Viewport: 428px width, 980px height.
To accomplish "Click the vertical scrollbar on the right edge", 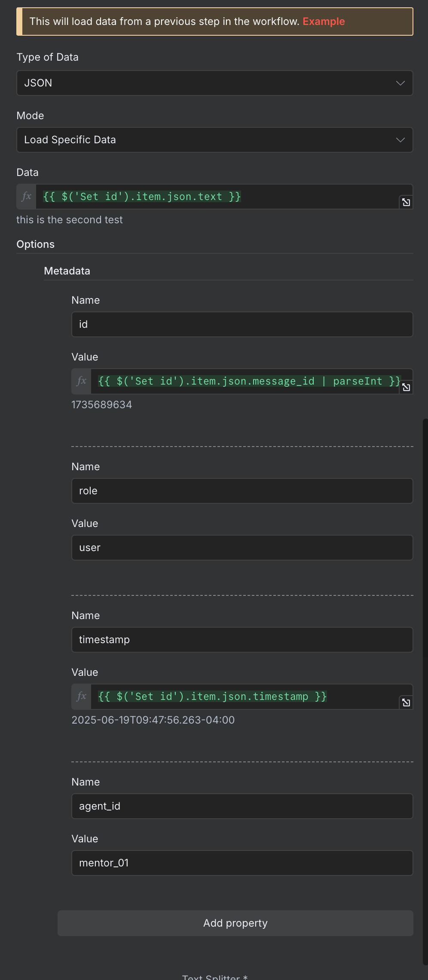I will click(x=425, y=693).
